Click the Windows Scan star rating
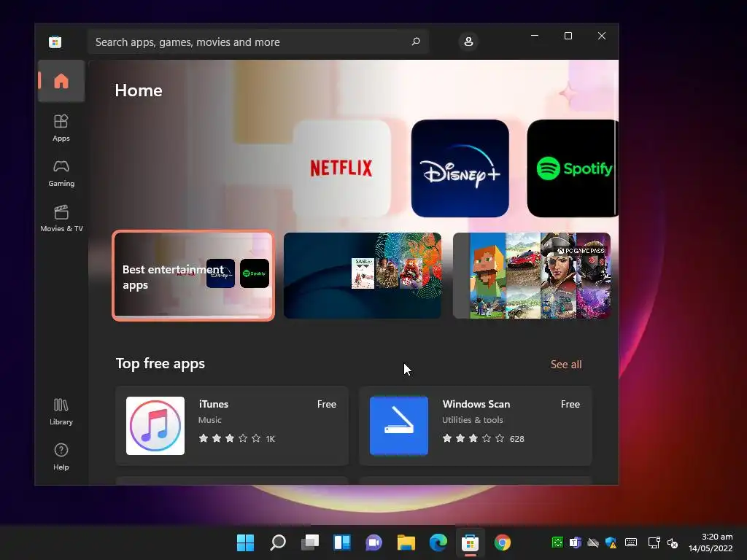This screenshot has height=560, width=747. [473, 438]
